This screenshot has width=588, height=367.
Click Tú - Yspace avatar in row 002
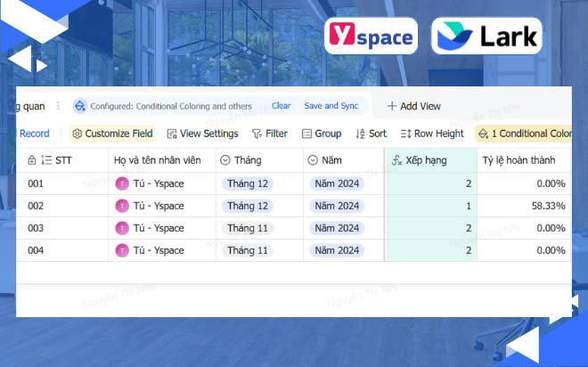pyautogui.click(x=122, y=206)
